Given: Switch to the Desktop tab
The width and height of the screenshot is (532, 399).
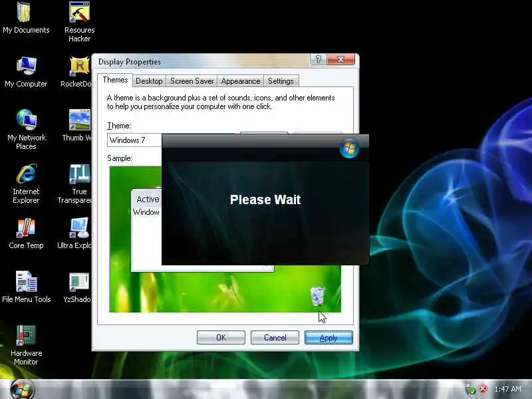Looking at the screenshot, I should coord(149,81).
